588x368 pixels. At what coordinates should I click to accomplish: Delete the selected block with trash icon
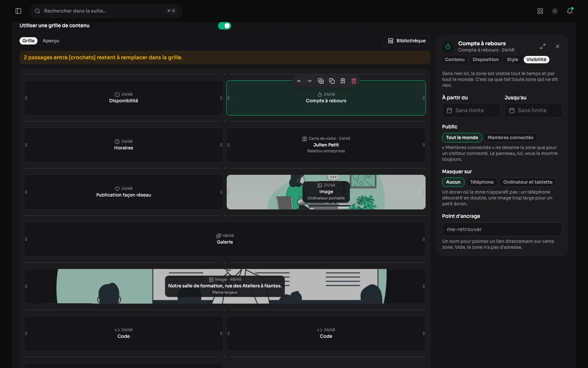[354, 81]
